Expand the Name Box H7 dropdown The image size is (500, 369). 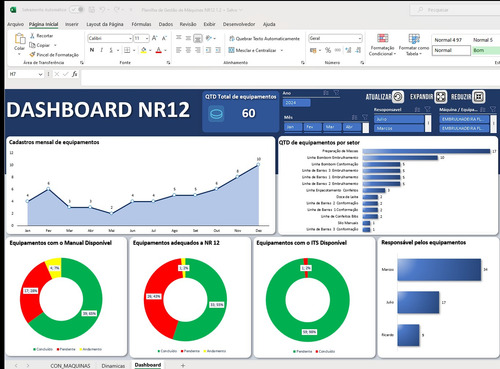(x=40, y=74)
